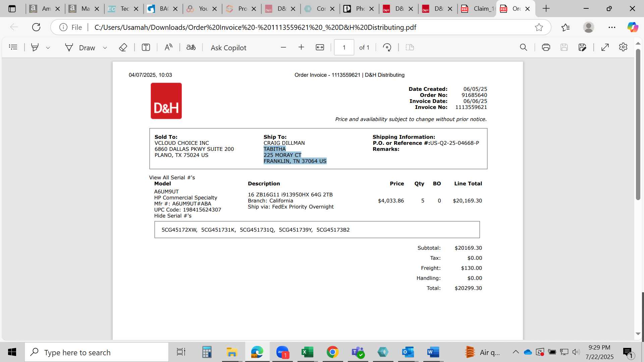Click the 'Hide Serial #'s' link
Image resolution: width=644 pixels, height=362 pixels.
coord(173,216)
